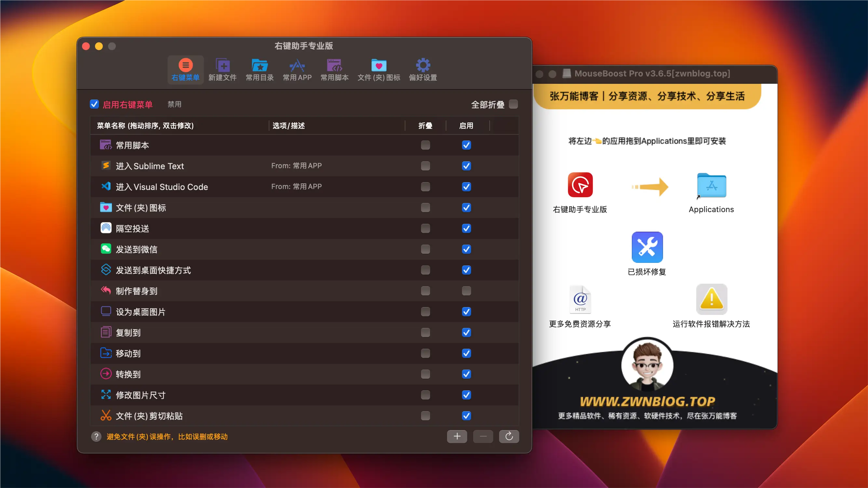The width and height of the screenshot is (868, 488).
Task: Click the 制作替身到 arrow icon
Action: (106, 290)
